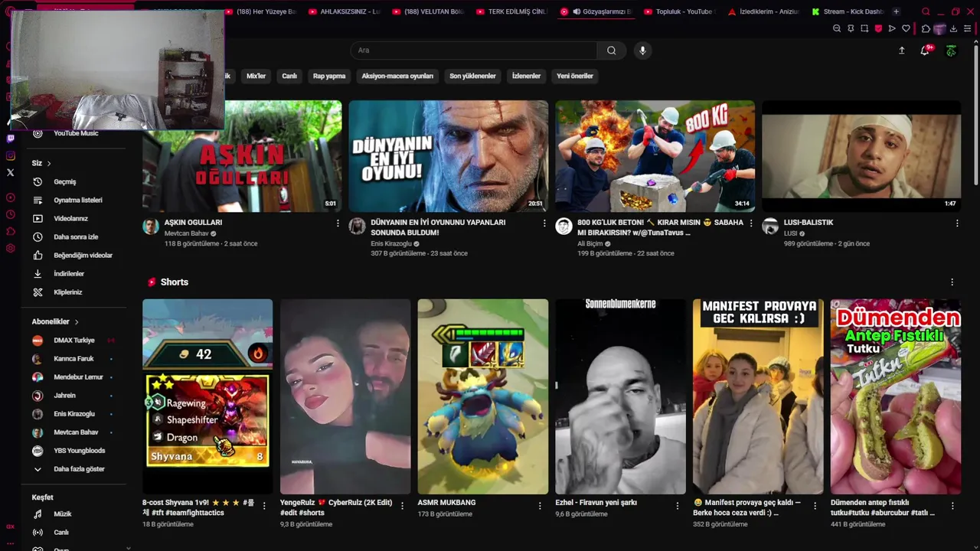Viewport: 980px width, 551px height.
Task: Open the easy setup sliders icon
Action: [x=968, y=28]
